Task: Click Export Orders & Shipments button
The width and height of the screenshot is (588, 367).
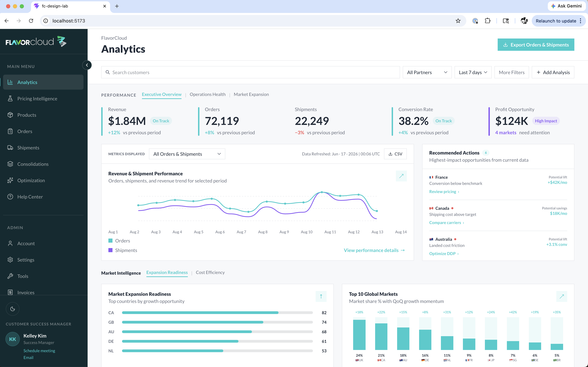Action: coord(536,45)
